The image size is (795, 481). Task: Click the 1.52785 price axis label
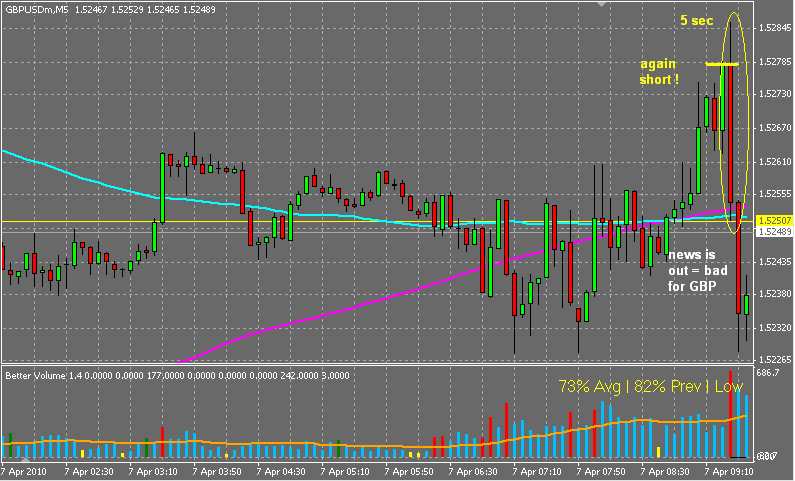point(774,62)
